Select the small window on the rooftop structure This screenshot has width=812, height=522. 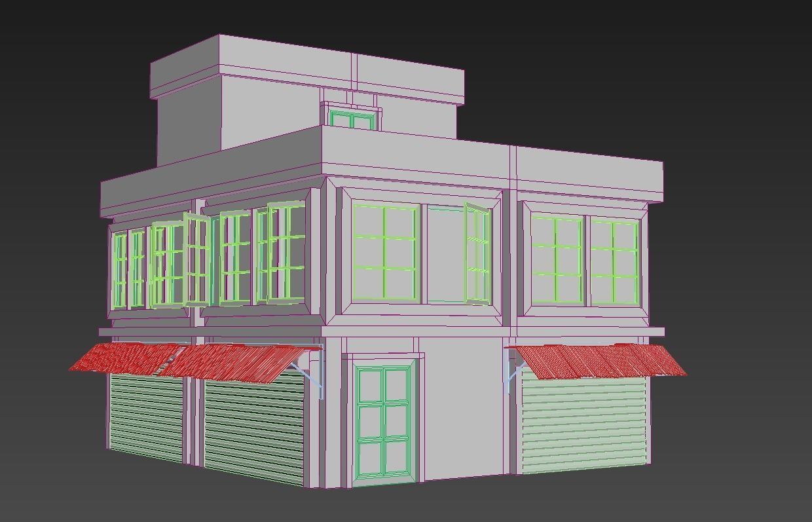tap(353, 120)
